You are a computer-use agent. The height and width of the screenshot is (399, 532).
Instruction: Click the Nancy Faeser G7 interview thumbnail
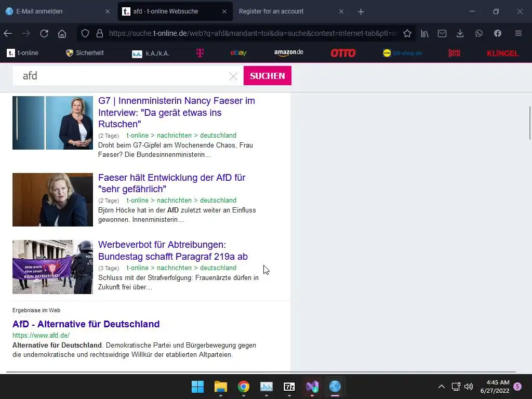pyautogui.click(x=52, y=123)
